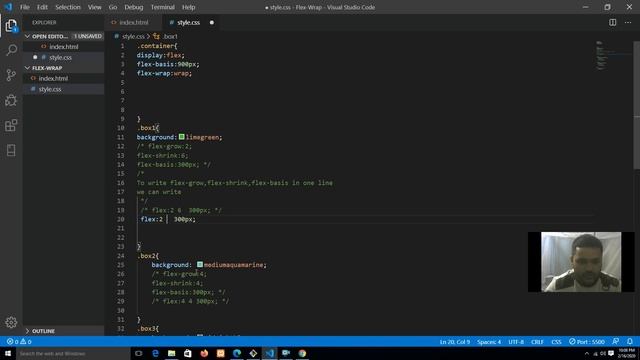
Task: Open the Chrome icon on the taskbar
Action: pyautogui.click(x=302, y=353)
